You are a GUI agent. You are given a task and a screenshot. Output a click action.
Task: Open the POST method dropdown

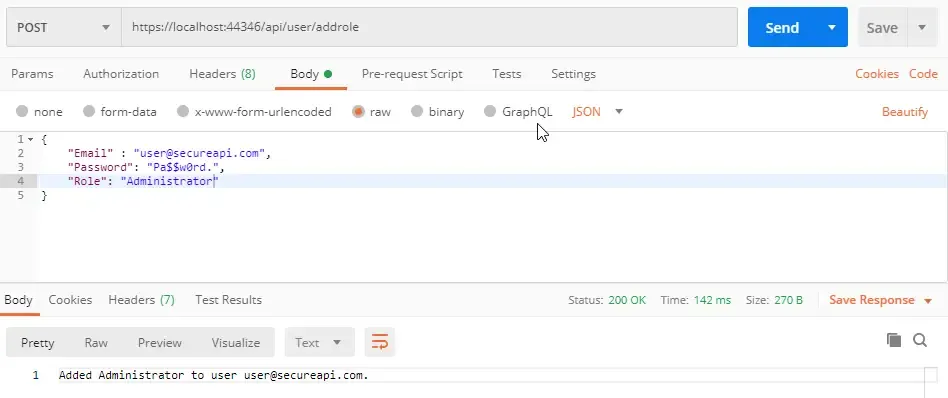click(x=63, y=27)
